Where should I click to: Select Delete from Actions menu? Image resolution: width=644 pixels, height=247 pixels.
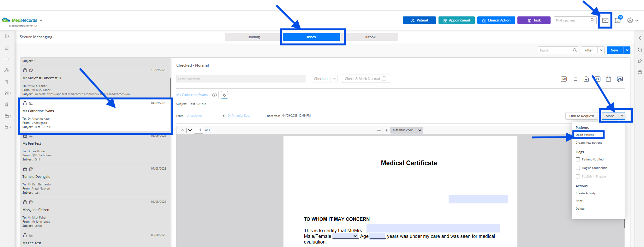coord(580,209)
